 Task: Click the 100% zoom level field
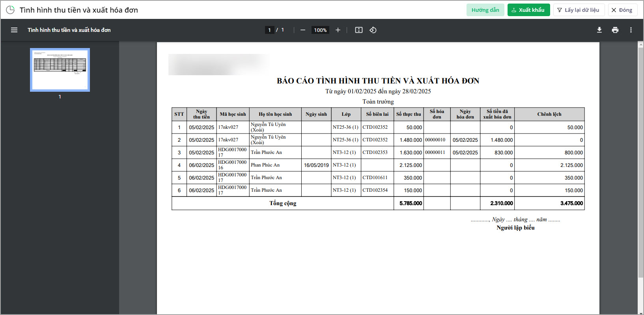coord(320,30)
